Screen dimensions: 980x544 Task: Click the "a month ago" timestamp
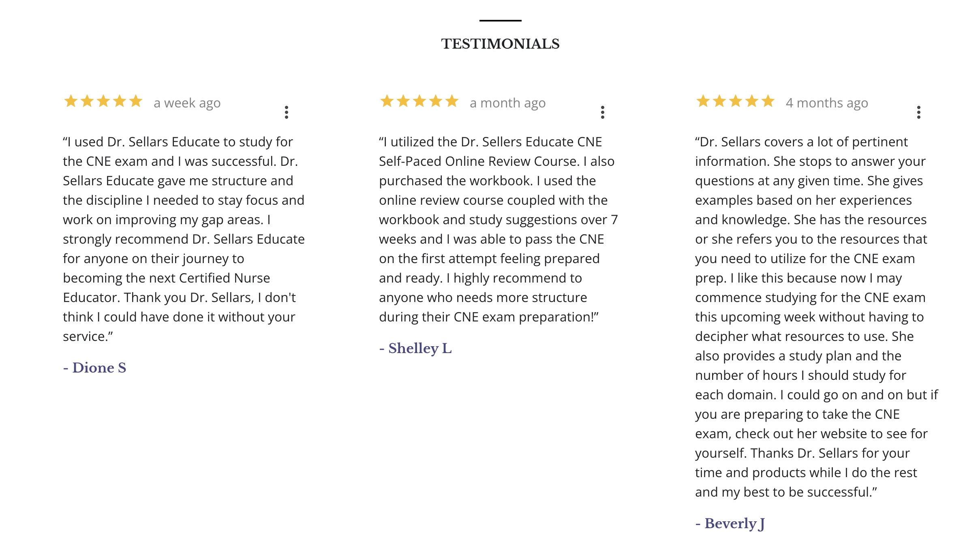(x=507, y=103)
